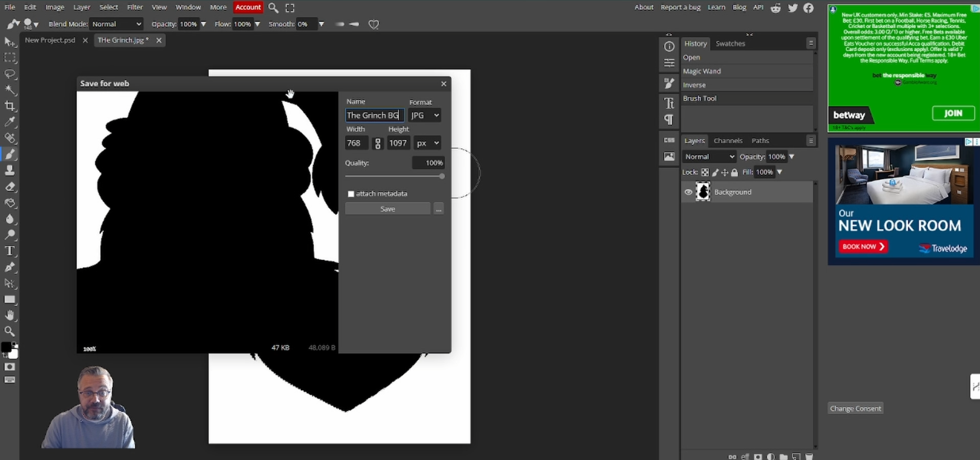The image size is (980, 460).
Task: Select the Hand tool in toolbar
Action: coord(10,315)
